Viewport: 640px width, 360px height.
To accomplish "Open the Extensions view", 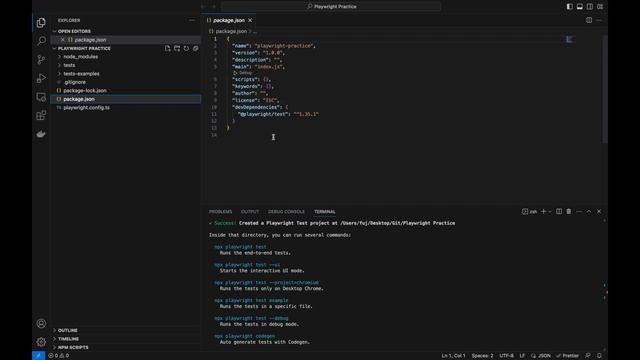I will pos(41,116).
